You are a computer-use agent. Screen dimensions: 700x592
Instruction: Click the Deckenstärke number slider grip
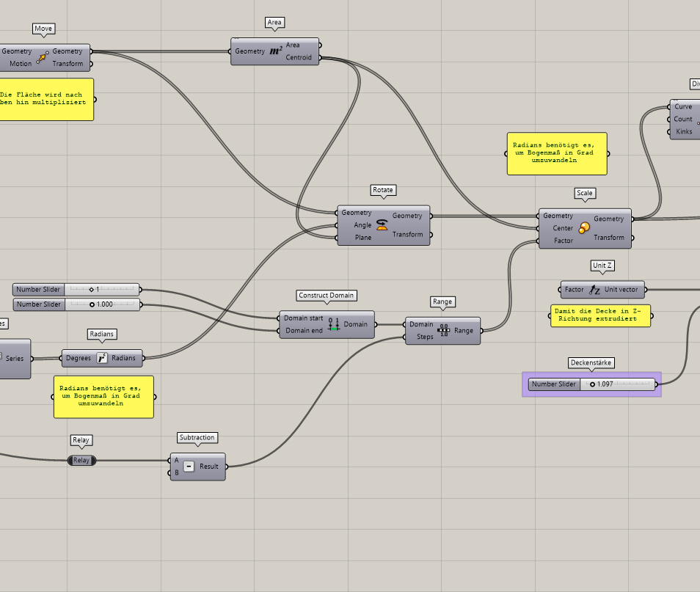(593, 384)
